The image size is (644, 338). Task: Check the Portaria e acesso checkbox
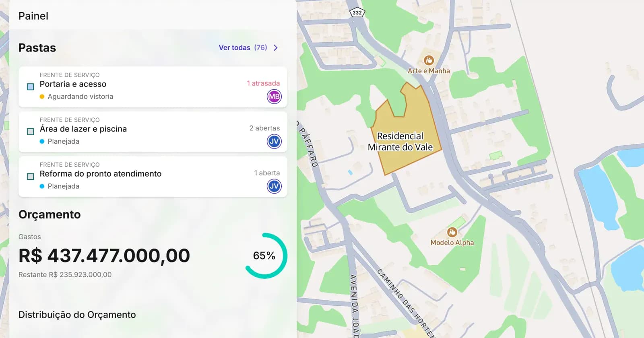[x=30, y=87]
